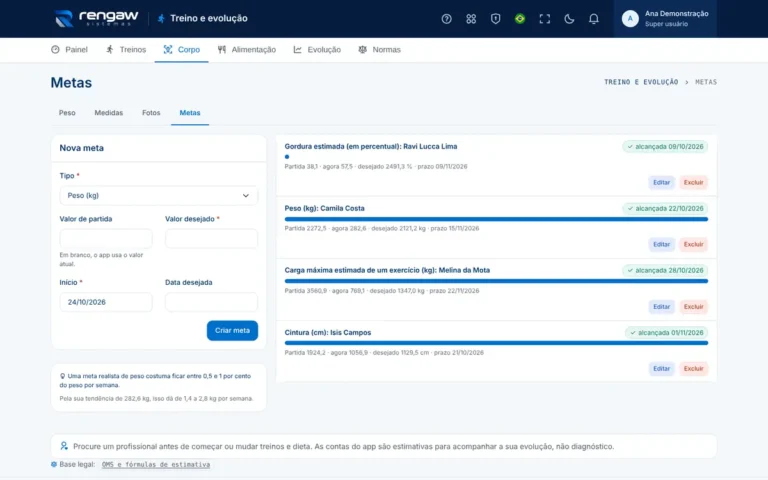The height and width of the screenshot is (480, 768).
Task: Click the Isis Campos progress bar
Action: [496, 343]
